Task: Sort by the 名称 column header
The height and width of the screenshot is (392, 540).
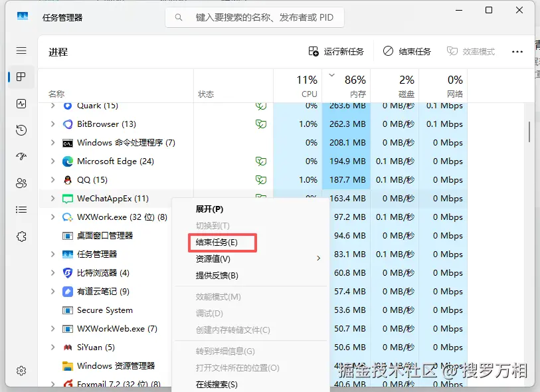Action: click(x=116, y=86)
